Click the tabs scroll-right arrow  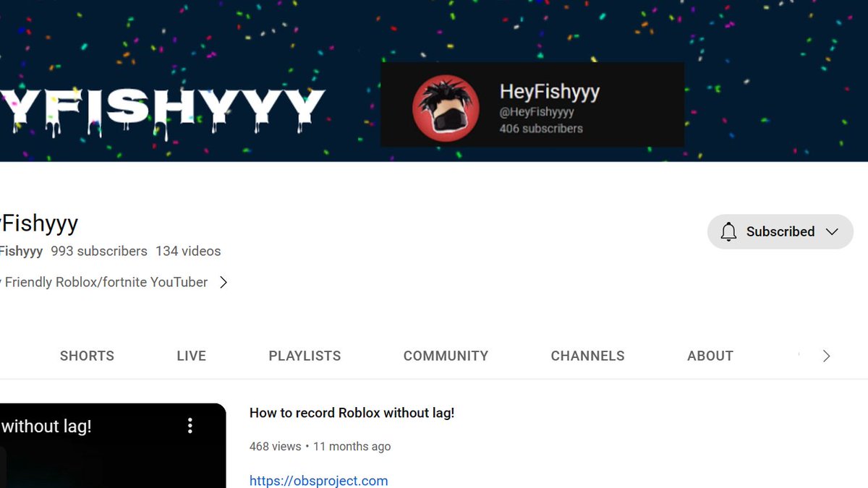826,356
